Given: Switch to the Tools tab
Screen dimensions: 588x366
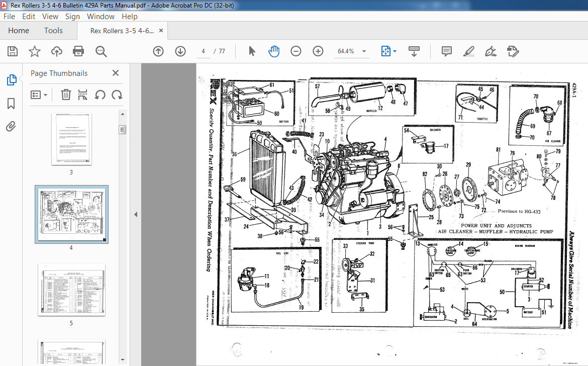Looking at the screenshot, I should 53,31.
